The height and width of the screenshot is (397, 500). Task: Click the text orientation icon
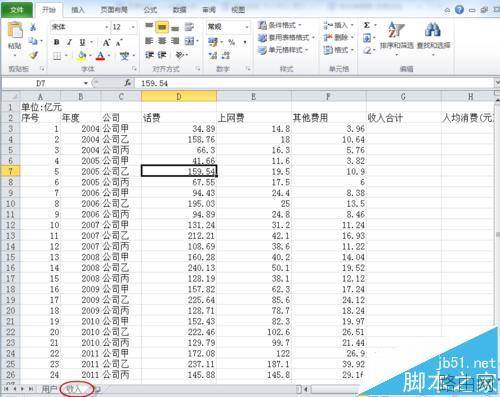180,55
